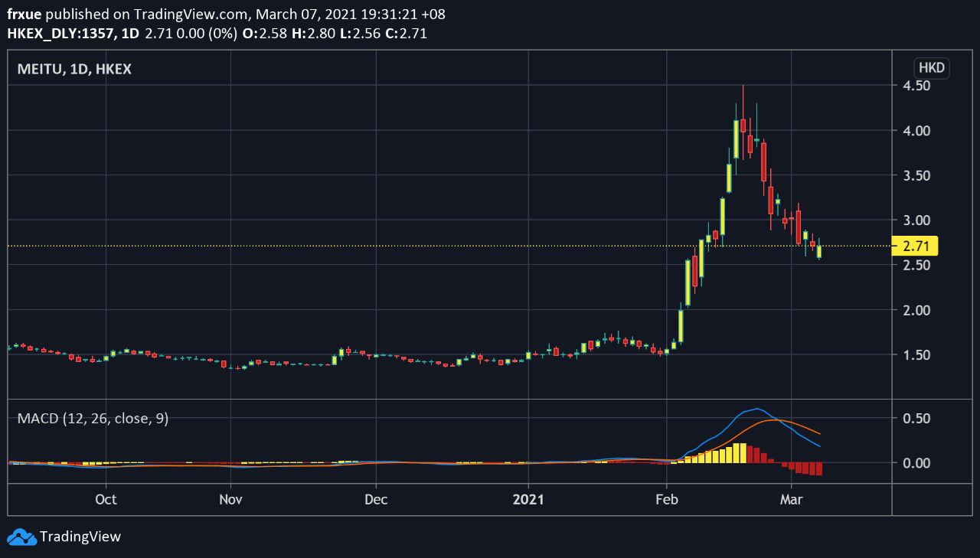Viewport: 980px width, 558px height.
Task: Click the peak candlestick near 4.50
Action: tap(743, 121)
